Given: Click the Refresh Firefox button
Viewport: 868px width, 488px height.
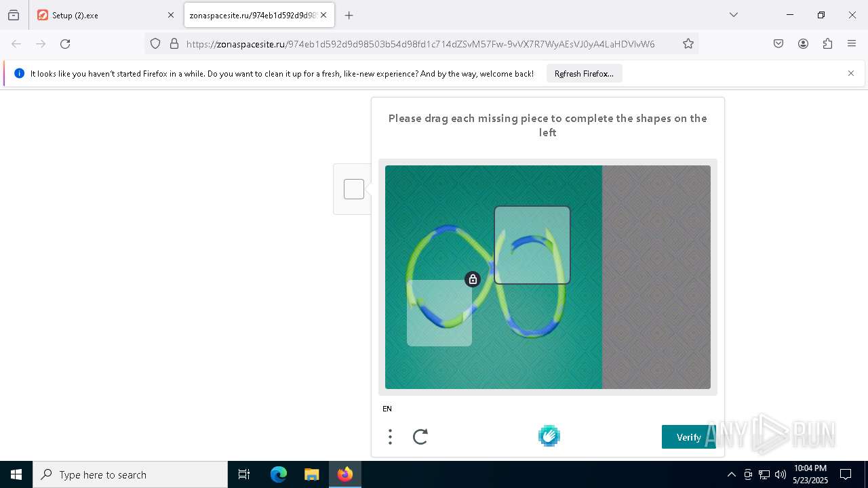Looking at the screenshot, I should point(584,73).
